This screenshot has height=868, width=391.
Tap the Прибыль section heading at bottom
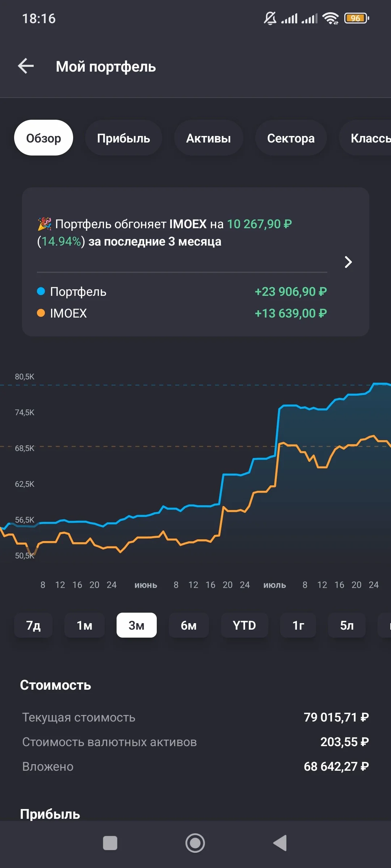[50, 814]
